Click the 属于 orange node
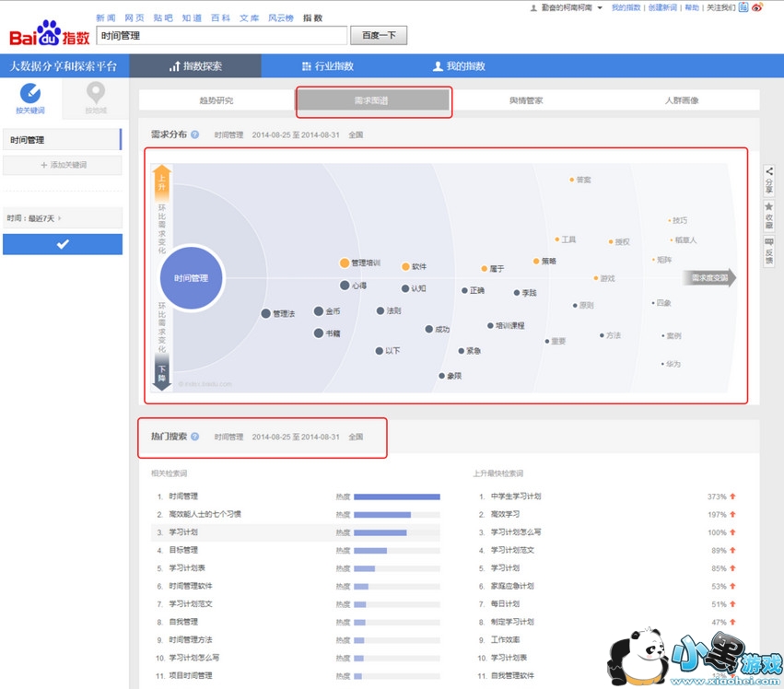The height and width of the screenshot is (689, 784). coord(484,269)
